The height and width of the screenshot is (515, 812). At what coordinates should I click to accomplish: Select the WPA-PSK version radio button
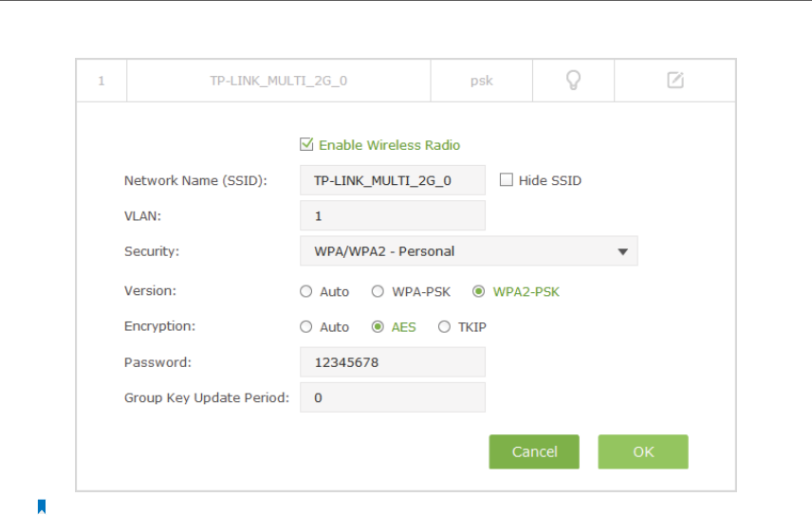378,291
